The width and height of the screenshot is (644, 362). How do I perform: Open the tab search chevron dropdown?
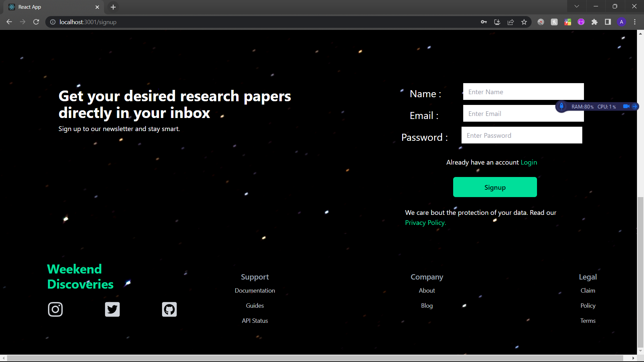pyautogui.click(x=577, y=6)
